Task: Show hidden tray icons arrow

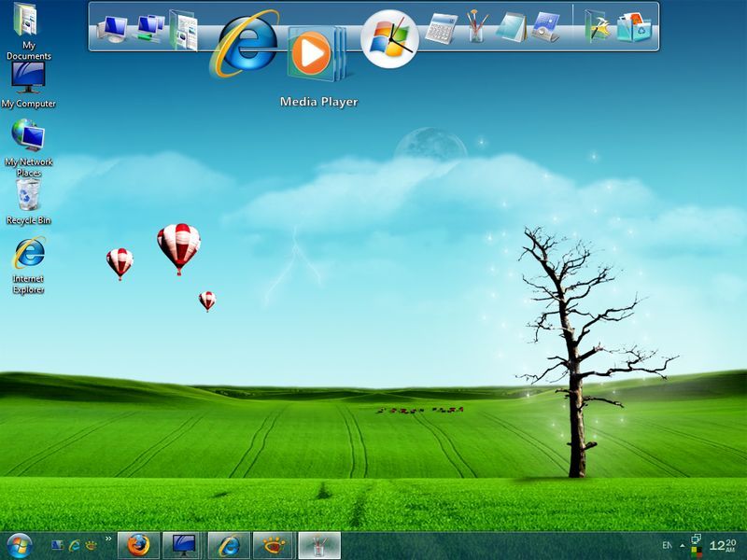Action: [x=683, y=546]
